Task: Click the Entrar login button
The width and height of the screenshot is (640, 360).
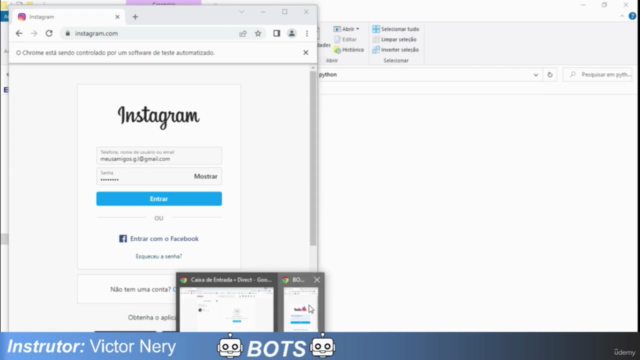Action: tap(159, 199)
